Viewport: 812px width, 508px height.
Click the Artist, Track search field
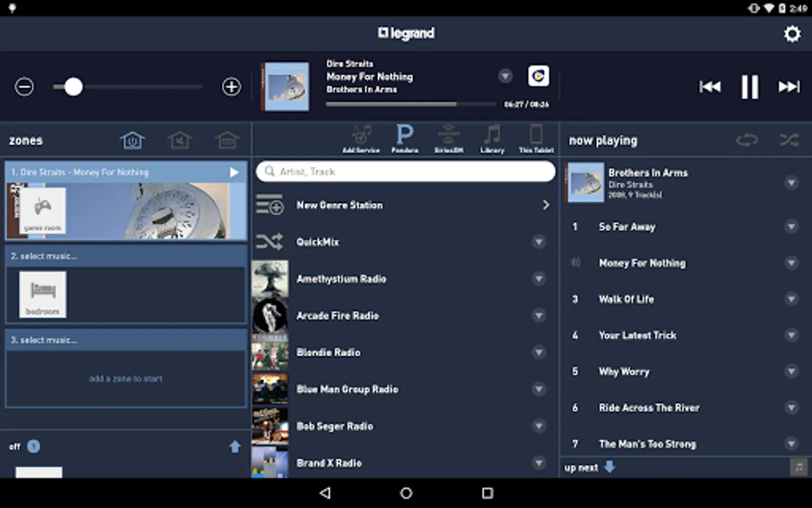405,172
